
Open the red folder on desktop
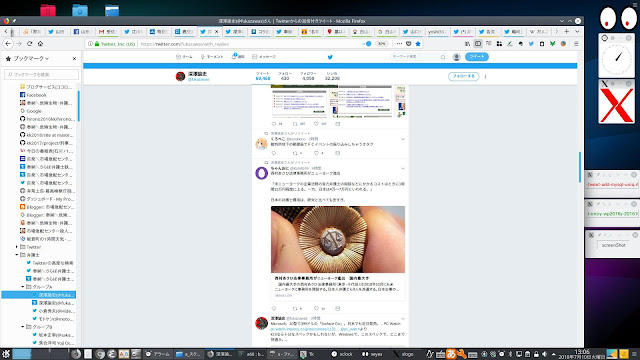pos(48,10)
